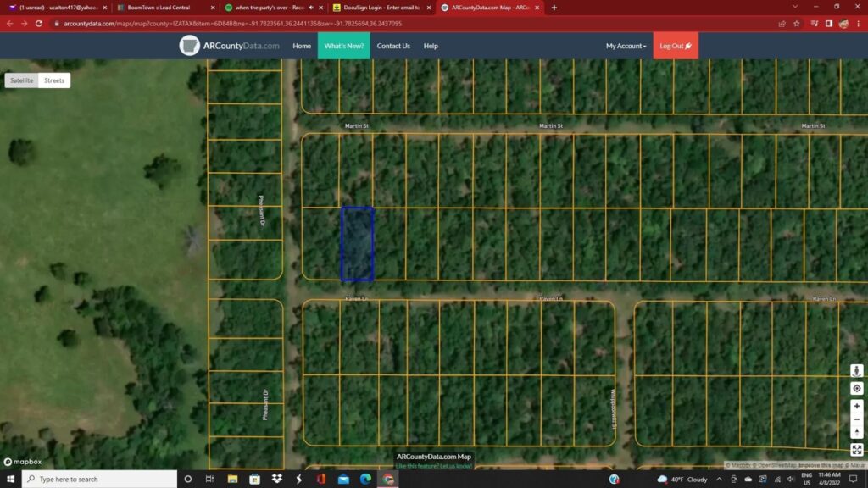
Task: Open the What's New? menu item
Action: (x=344, y=46)
